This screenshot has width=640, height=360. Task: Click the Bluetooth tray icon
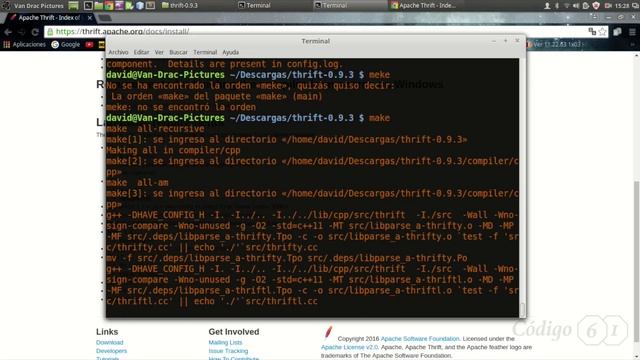point(557,5)
